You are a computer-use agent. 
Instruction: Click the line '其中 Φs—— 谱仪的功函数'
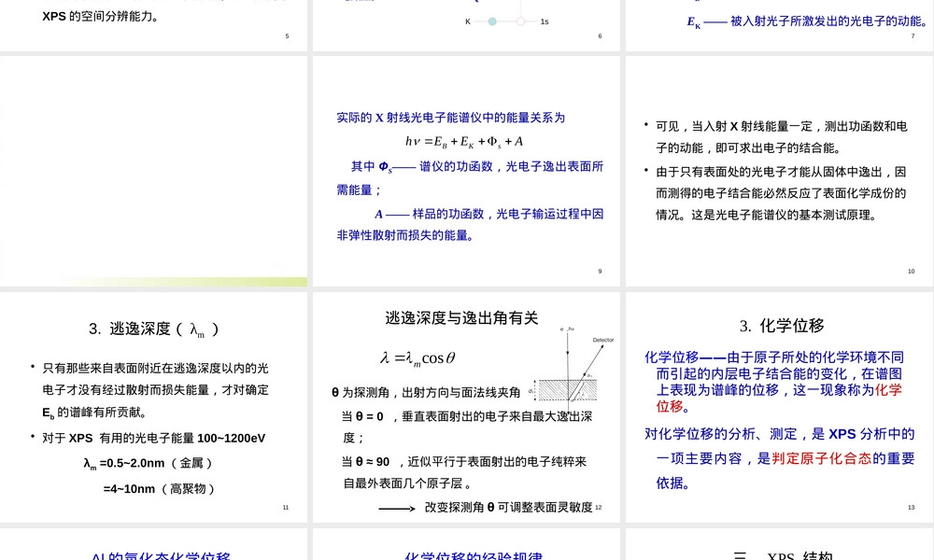[477, 167]
